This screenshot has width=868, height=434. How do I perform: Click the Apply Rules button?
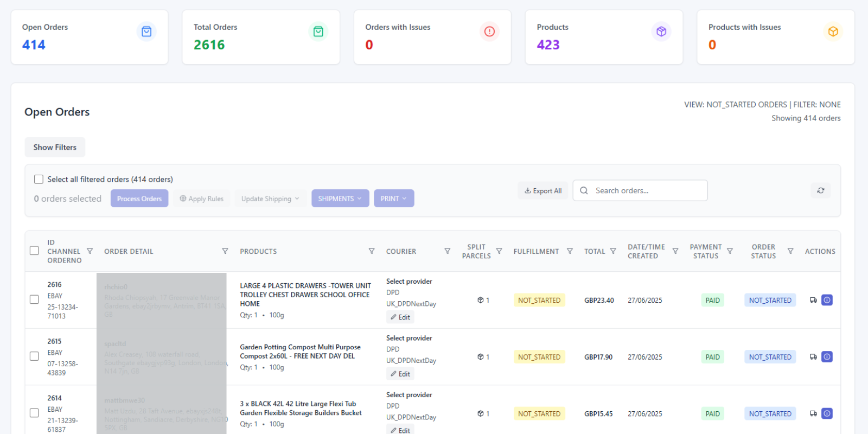[202, 199]
